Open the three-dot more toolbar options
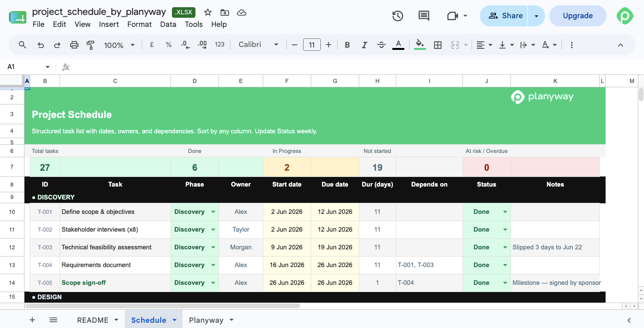Viewport: 644px width, 328px height. [x=571, y=45]
